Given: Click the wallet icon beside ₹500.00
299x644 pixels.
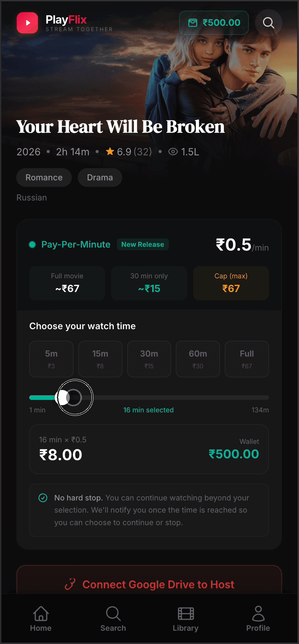Looking at the screenshot, I should point(192,23).
